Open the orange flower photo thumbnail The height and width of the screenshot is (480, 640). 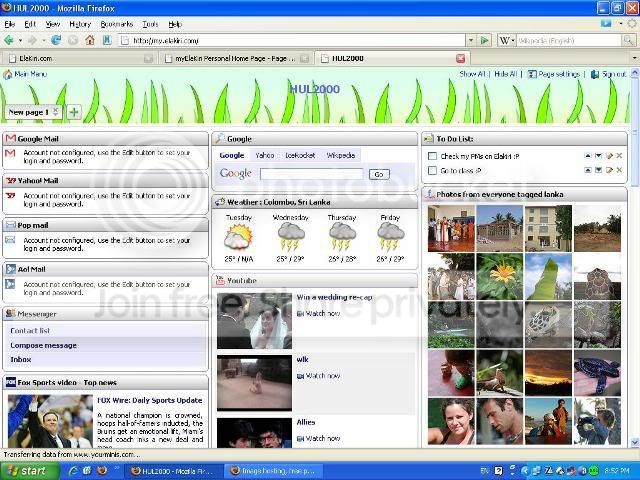500,276
